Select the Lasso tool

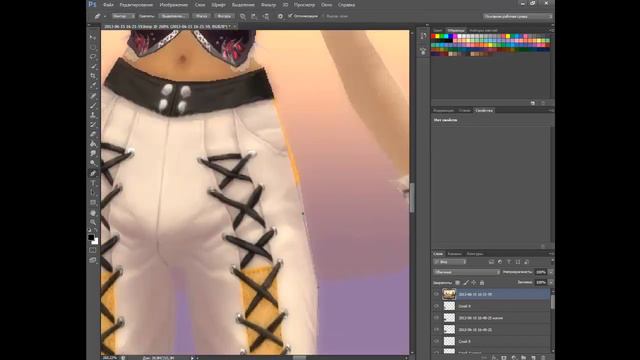[93, 57]
